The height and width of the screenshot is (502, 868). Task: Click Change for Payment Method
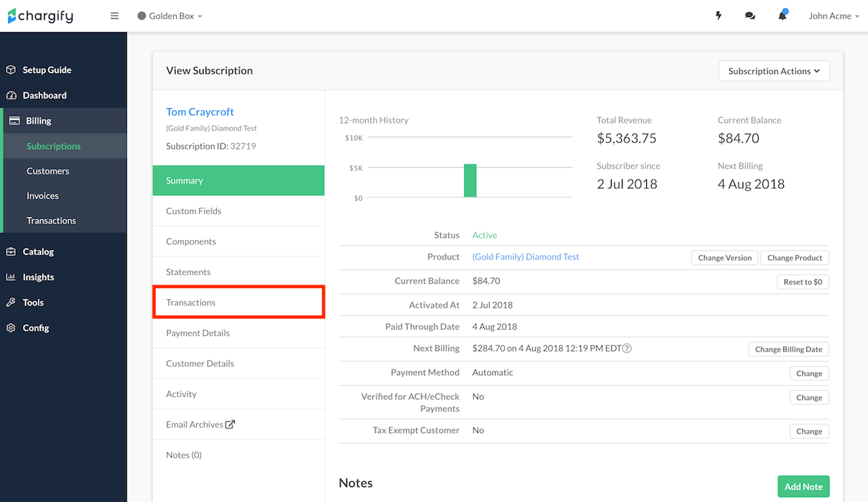coord(809,373)
